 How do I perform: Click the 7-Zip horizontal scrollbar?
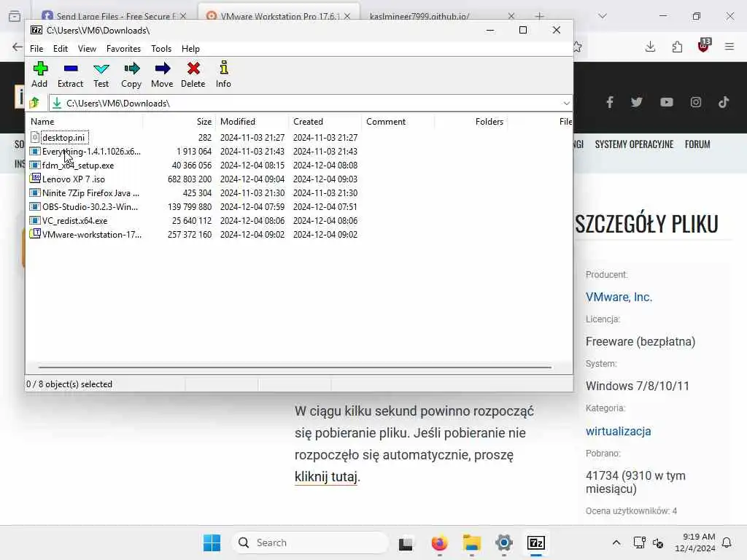coord(295,367)
